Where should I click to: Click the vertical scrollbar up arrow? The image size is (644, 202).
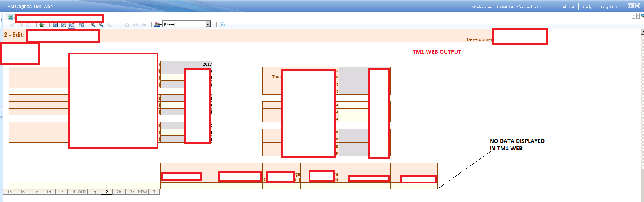click(642, 32)
